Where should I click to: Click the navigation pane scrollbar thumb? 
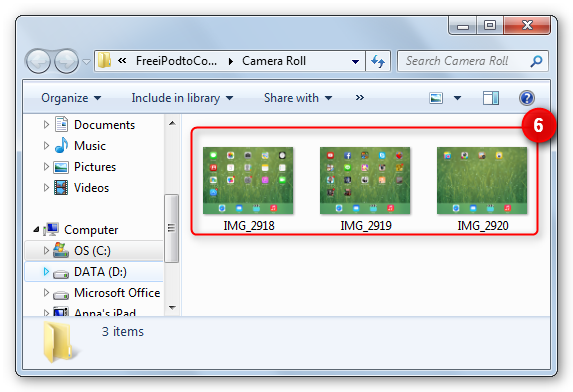click(171, 228)
